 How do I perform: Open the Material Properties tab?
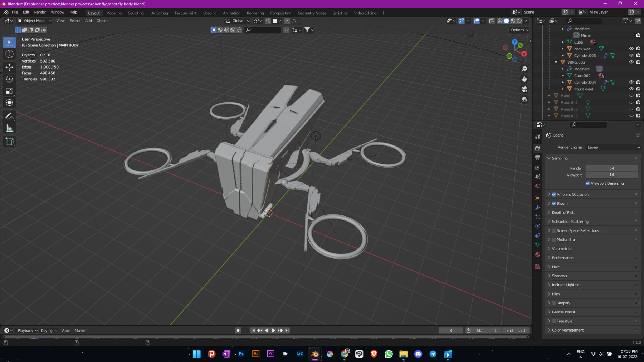click(x=537, y=254)
